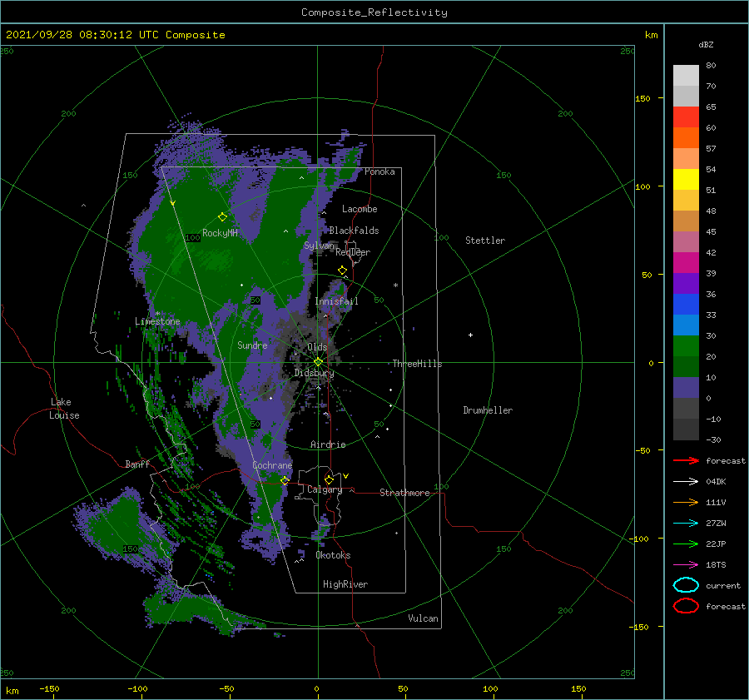This screenshot has height=700, width=749.
Task: Click the yellow diamond marker above Calgary
Action: (x=329, y=479)
